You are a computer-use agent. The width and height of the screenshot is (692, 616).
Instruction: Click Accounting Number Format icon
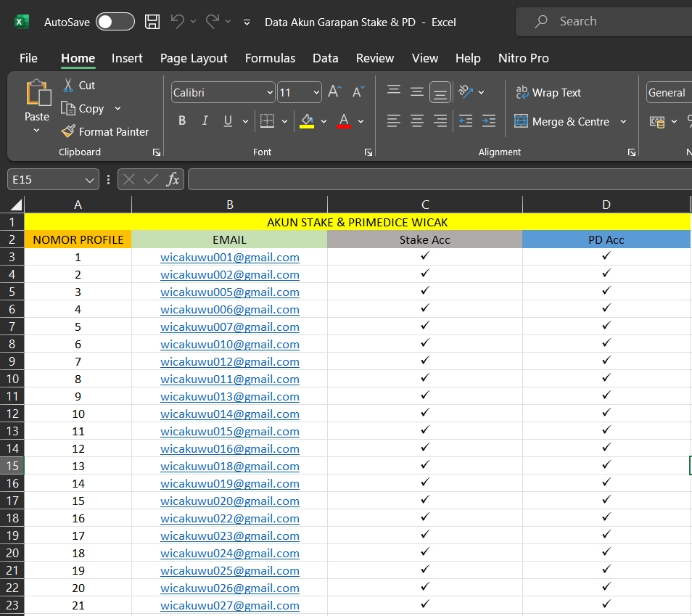click(x=657, y=121)
